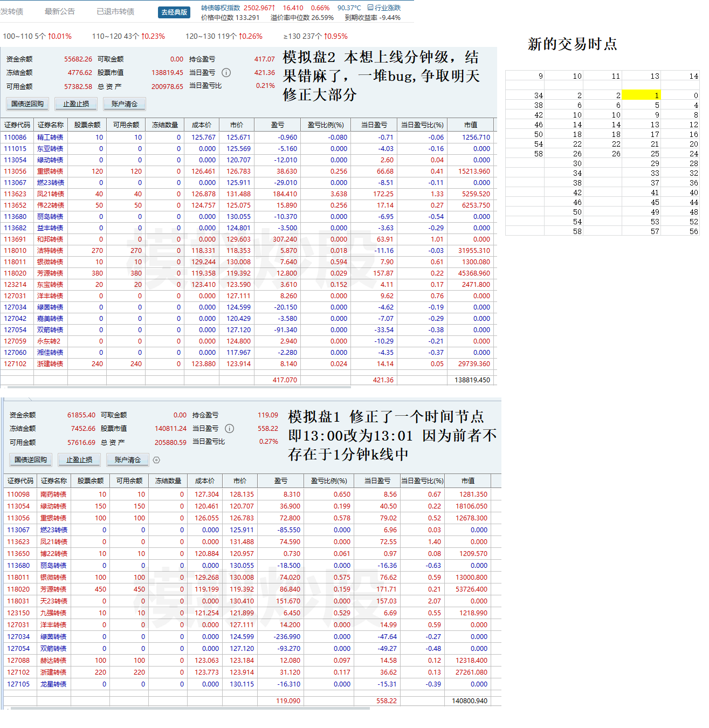Click 账户清仓 in the 模拟盘1 account panel
Viewport: 709px width, 728px height.
click(x=128, y=459)
